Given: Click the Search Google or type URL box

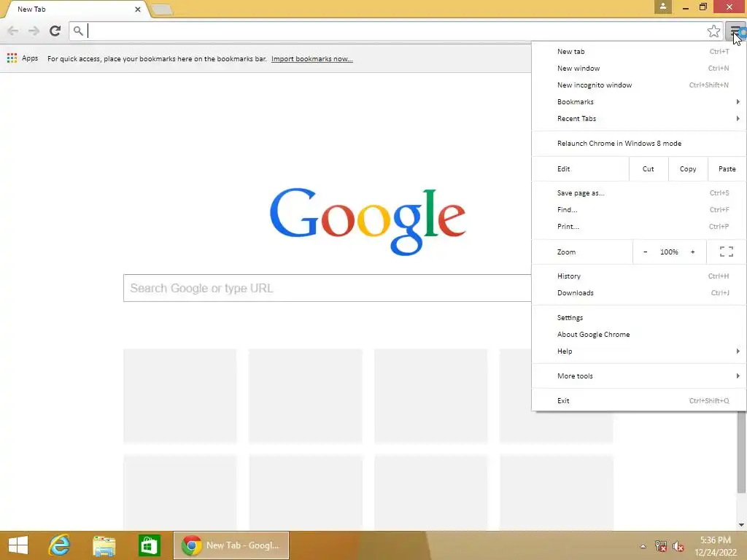Looking at the screenshot, I should pos(327,288).
